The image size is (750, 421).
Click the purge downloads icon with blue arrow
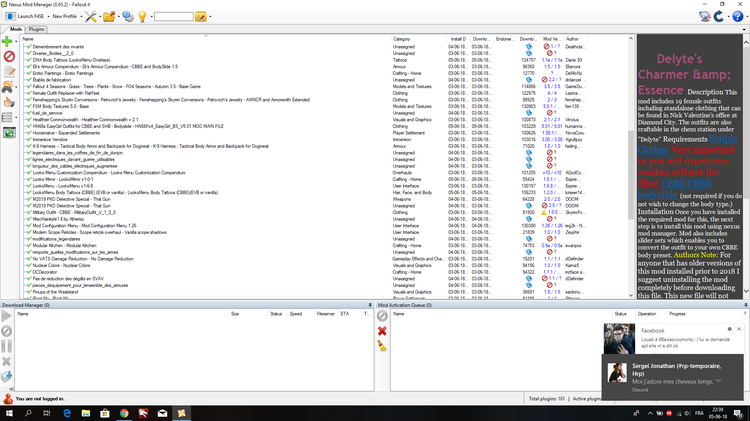pos(6,377)
